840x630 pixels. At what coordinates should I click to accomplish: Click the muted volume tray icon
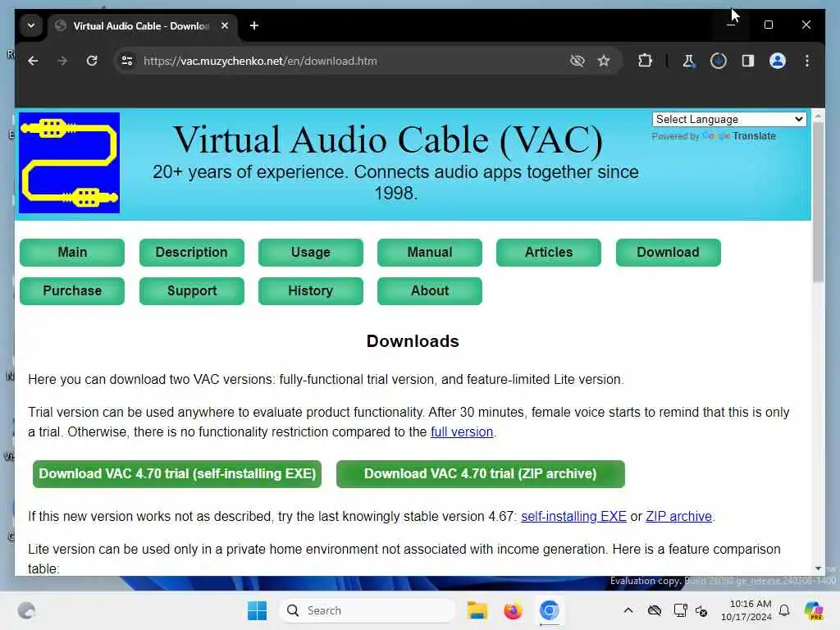[701, 610]
